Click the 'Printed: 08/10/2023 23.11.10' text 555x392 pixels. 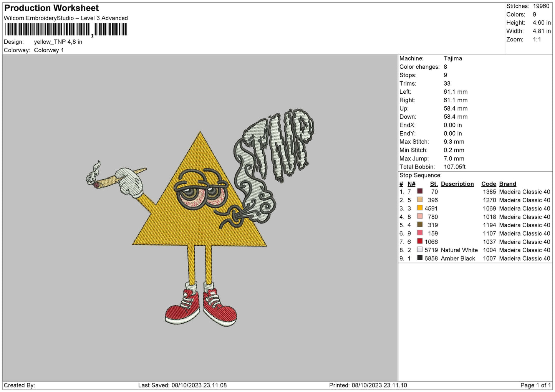[x=368, y=385]
